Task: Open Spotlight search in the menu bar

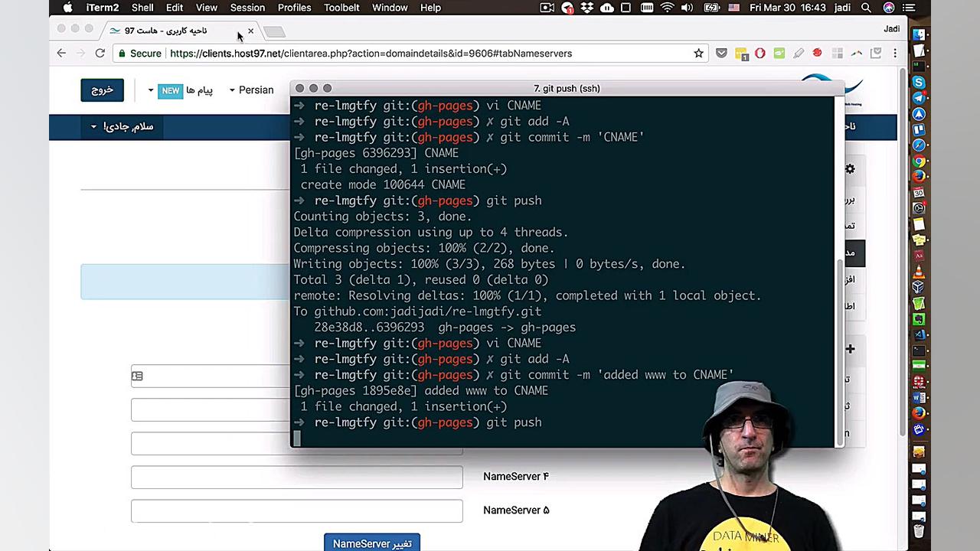Action: [866, 8]
